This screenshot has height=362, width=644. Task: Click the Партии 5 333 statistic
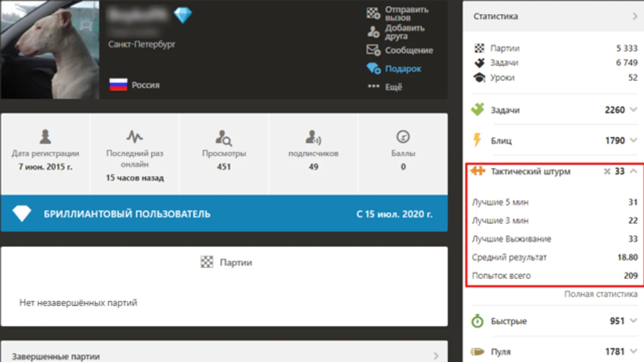click(555, 48)
